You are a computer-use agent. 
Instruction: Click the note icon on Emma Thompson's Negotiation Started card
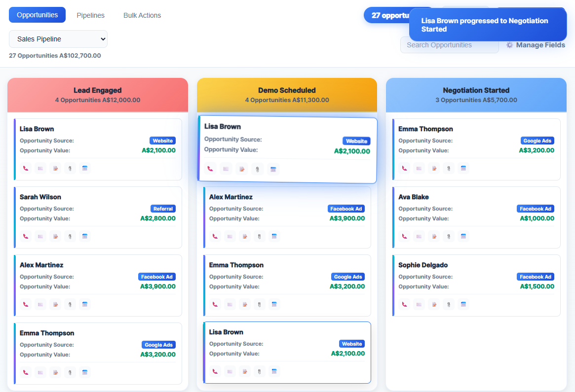click(433, 168)
